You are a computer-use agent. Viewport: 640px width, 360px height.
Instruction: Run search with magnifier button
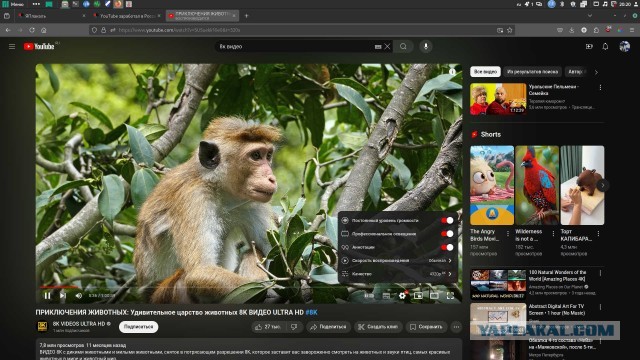pos(403,47)
